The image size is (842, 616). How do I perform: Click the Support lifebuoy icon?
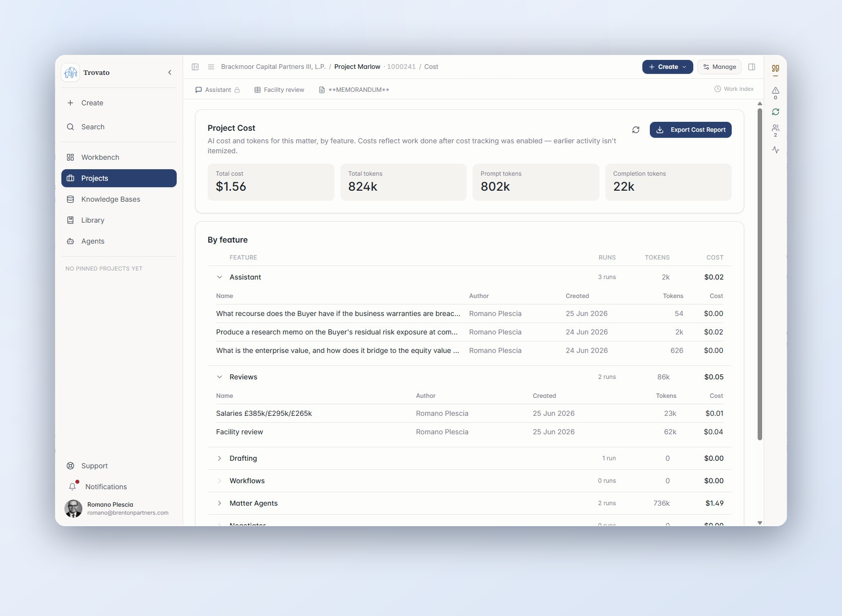[x=70, y=466]
